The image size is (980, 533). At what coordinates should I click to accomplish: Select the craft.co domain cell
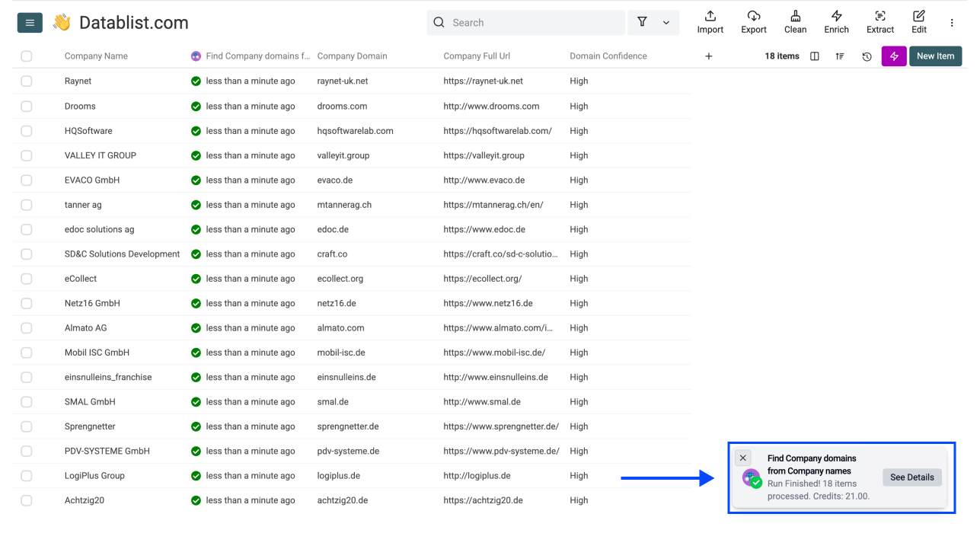332,254
